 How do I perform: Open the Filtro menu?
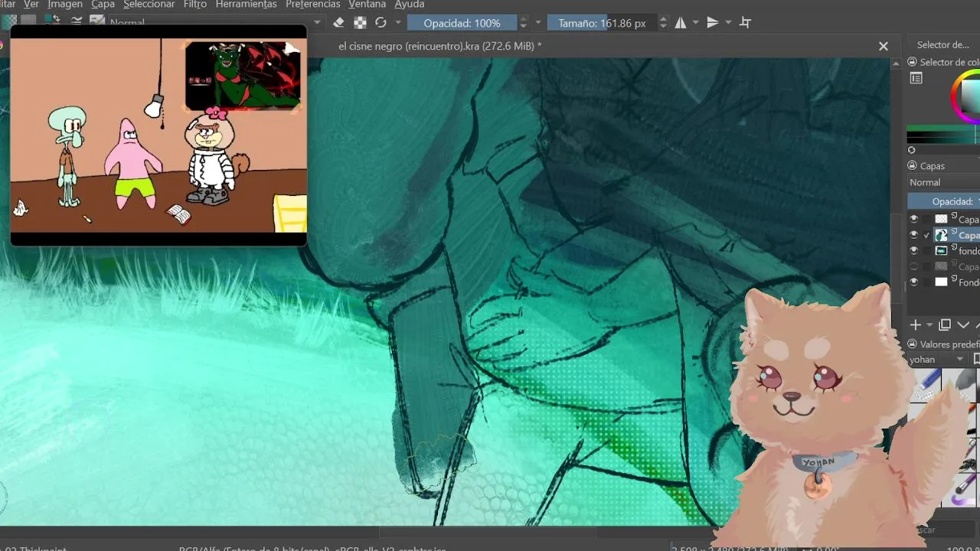[x=195, y=5]
